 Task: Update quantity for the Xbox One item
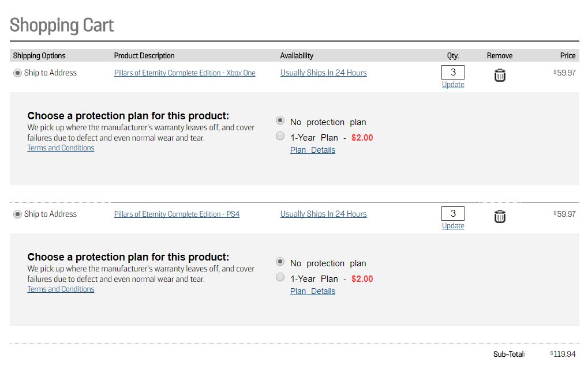point(453,85)
